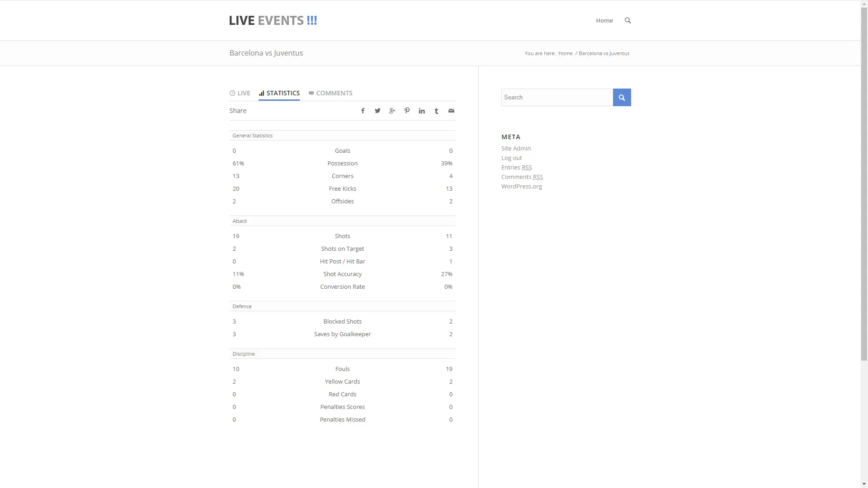Click the 27% shot accuracy value
This screenshot has width=868, height=488.
[447, 274]
